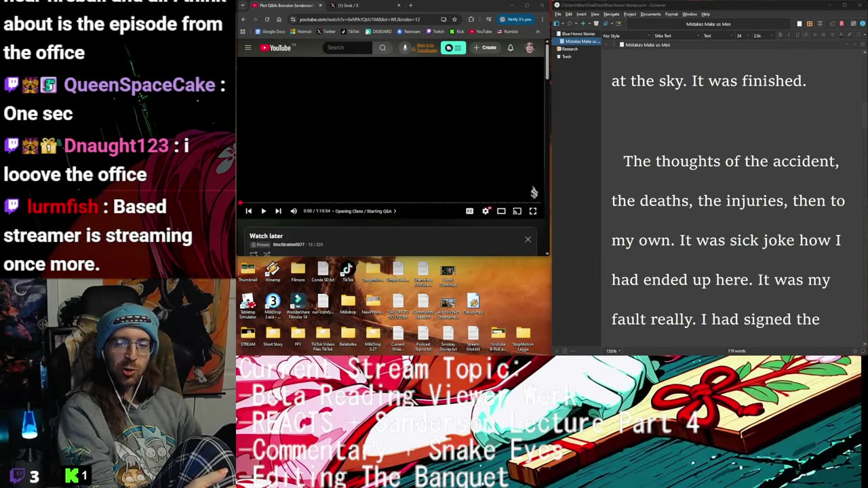This screenshot has width=868, height=488.
Task: Select the Plot Q&A Brandon Sanderson tab
Action: pyautogui.click(x=287, y=5)
